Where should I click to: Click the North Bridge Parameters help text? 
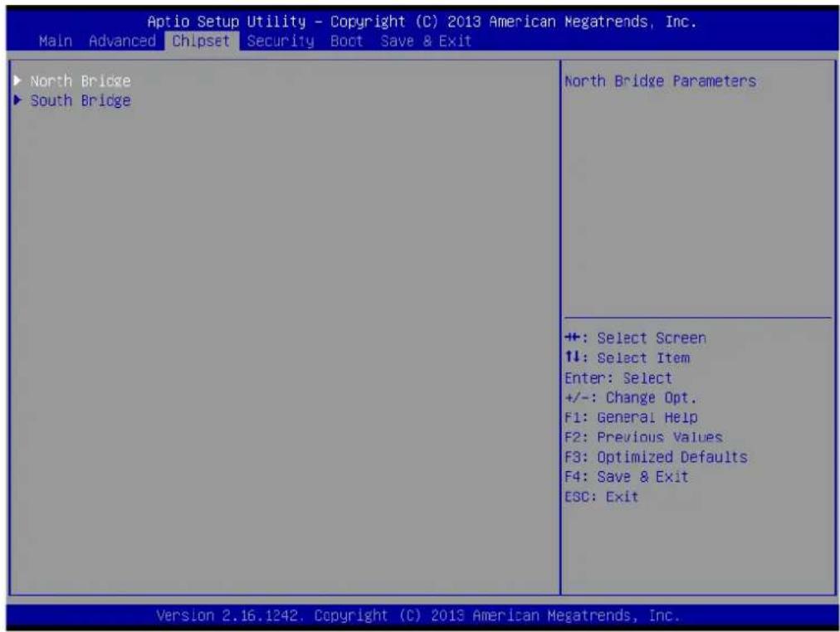[x=660, y=81]
